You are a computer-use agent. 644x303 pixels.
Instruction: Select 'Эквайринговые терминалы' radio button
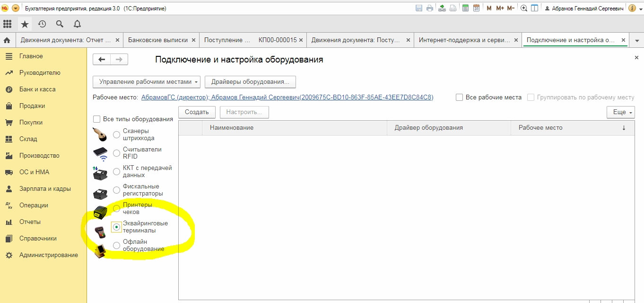click(x=116, y=227)
